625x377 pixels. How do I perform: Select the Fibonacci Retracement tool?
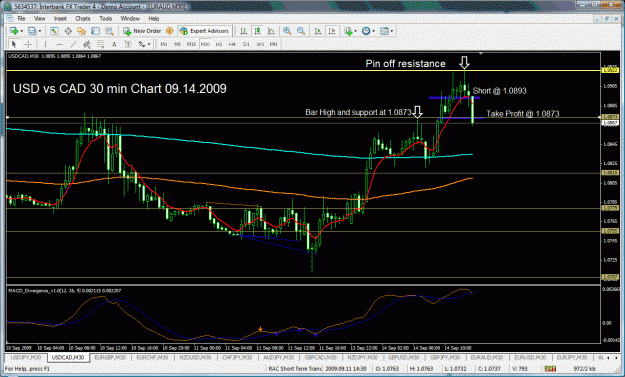pos(100,44)
